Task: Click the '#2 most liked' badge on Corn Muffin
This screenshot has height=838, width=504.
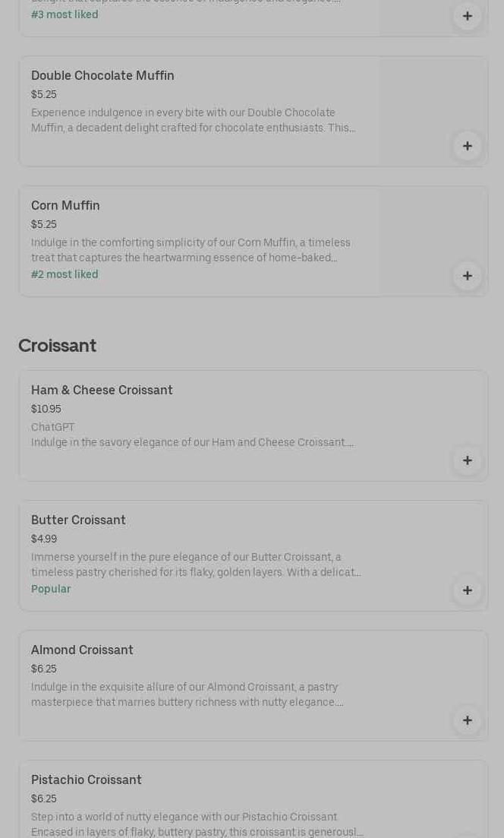Action: (65, 274)
